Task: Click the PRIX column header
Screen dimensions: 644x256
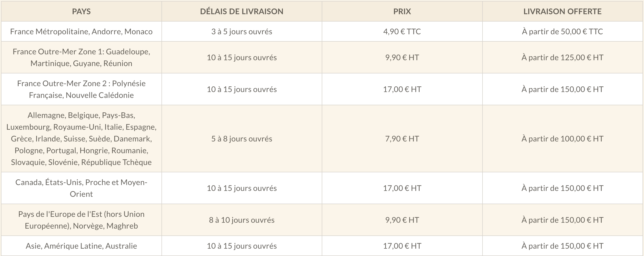Action: tap(402, 12)
